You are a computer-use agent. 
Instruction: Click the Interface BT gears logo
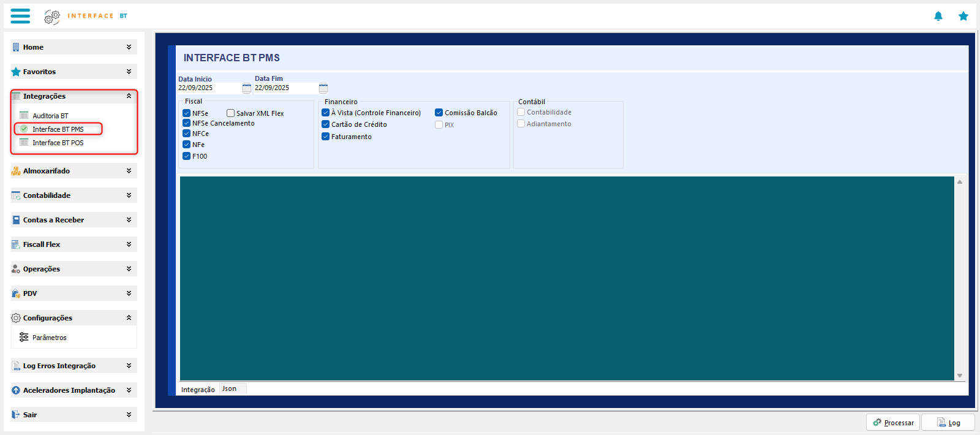click(x=52, y=17)
